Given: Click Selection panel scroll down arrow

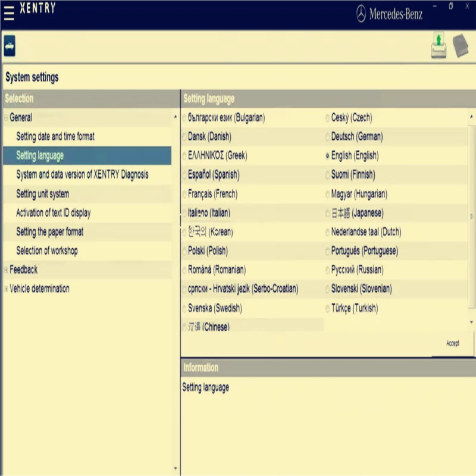Looking at the screenshot, I should (176, 468).
